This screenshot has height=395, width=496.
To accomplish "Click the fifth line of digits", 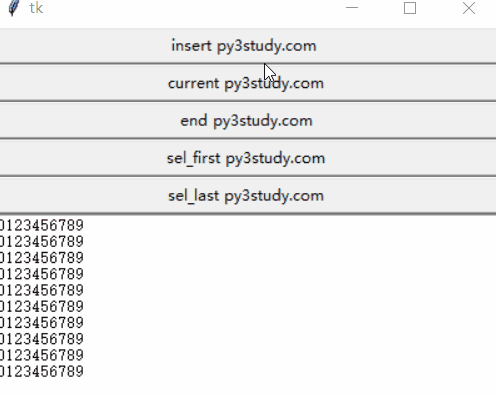I will pyautogui.click(x=42, y=290).
